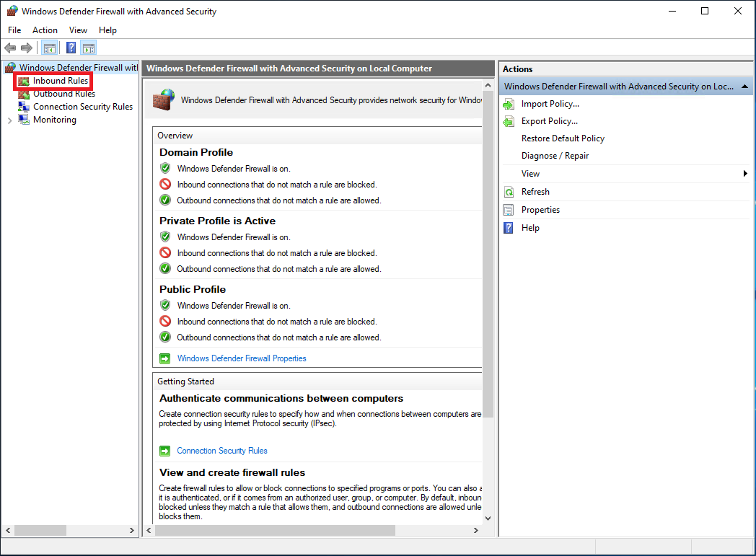Open Windows Defender Firewall Properties link
The width and height of the screenshot is (756, 556).
tap(242, 358)
